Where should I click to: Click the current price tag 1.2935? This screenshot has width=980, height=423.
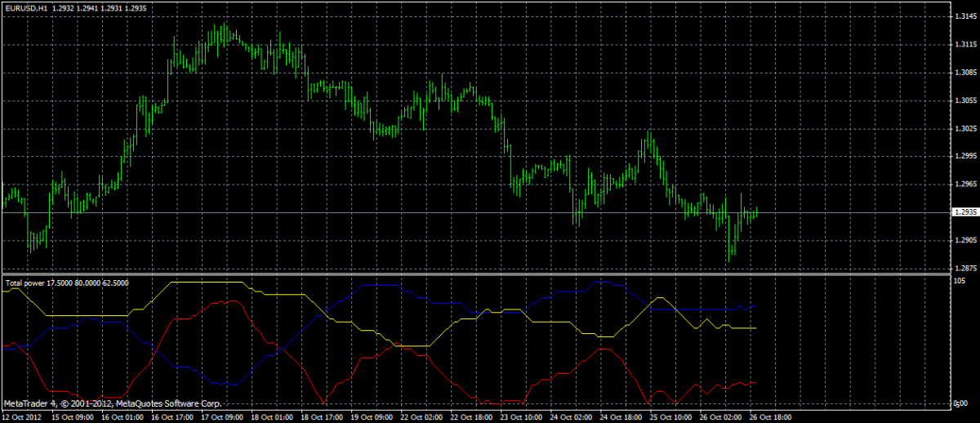(x=964, y=212)
